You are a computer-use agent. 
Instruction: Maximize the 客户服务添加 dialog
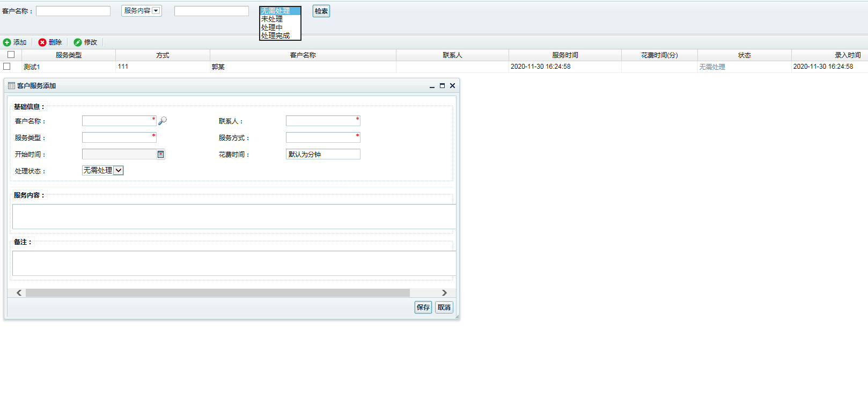(x=442, y=86)
